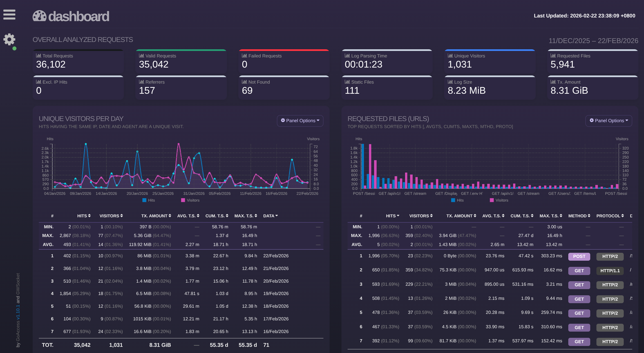This screenshot has height=353, width=644.
Task: Click the POST method badge in row 1
Action: pos(579,256)
